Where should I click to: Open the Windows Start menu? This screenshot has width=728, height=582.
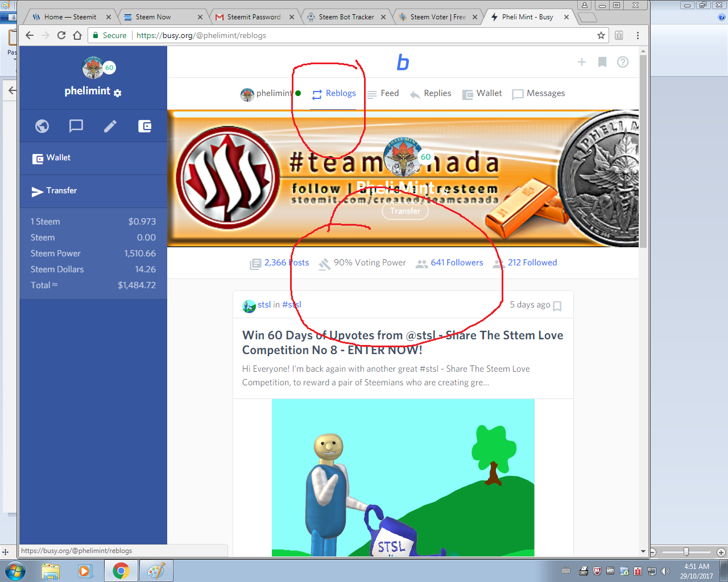(x=15, y=571)
